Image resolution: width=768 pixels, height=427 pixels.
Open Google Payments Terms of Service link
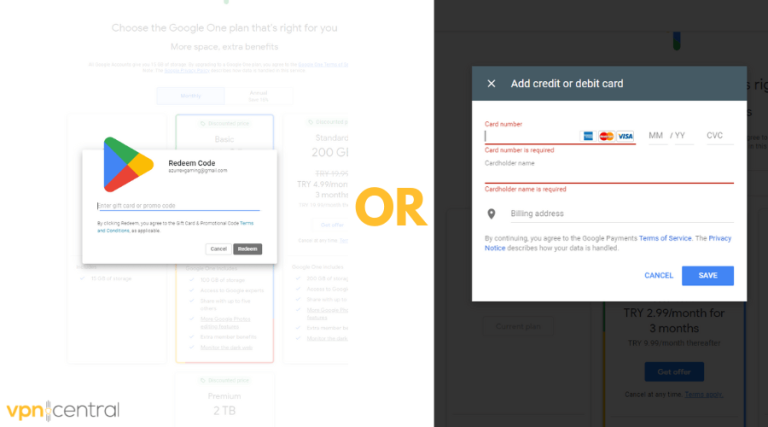click(665, 238)
